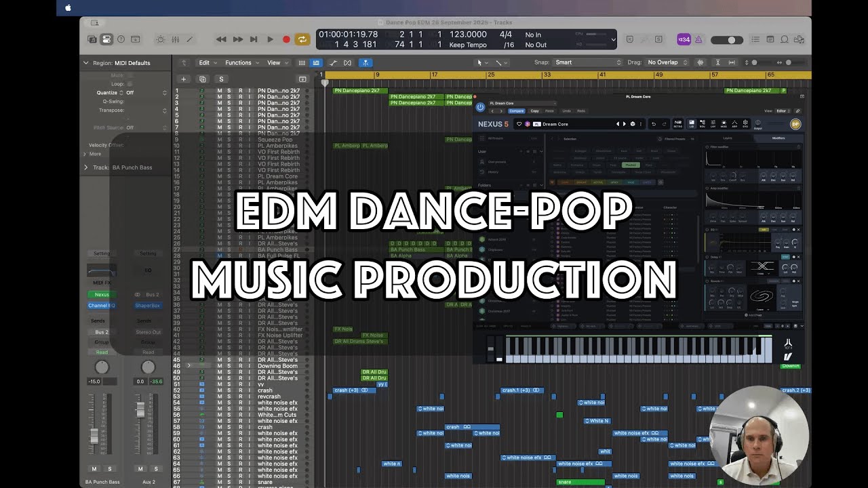The height and width of the screenshot is (488, 868).
Task: Click the Bus 2 send slot
Action: pos(102,332)
